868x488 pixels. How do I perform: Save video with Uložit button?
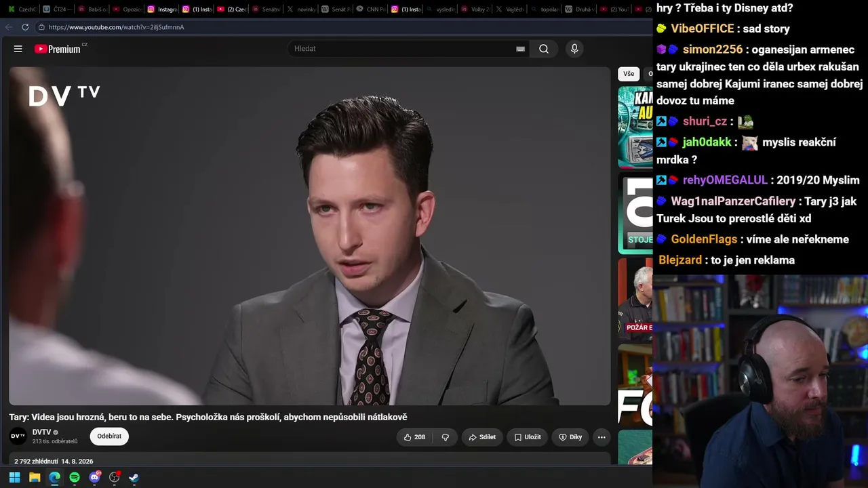pyautogui.click(x=527, y=437)
